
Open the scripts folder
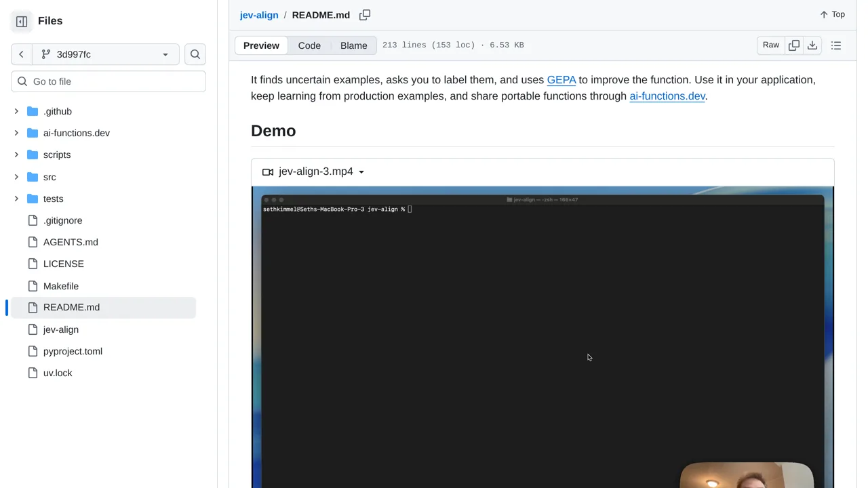[x=57, y=155]
